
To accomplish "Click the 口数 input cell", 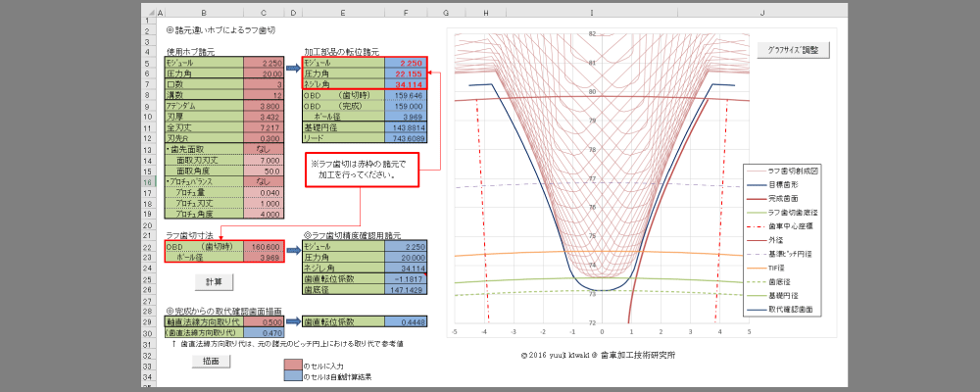I will point(263,84).
